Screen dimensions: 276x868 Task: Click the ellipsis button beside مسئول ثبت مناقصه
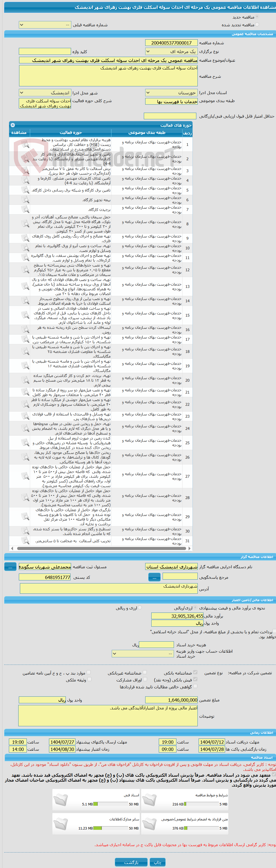click(10, 567)
